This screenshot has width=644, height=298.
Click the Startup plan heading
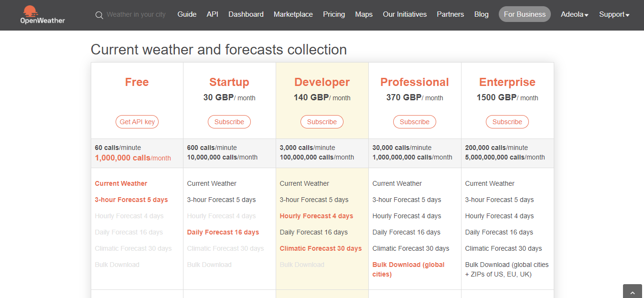[x=229, y=82]
